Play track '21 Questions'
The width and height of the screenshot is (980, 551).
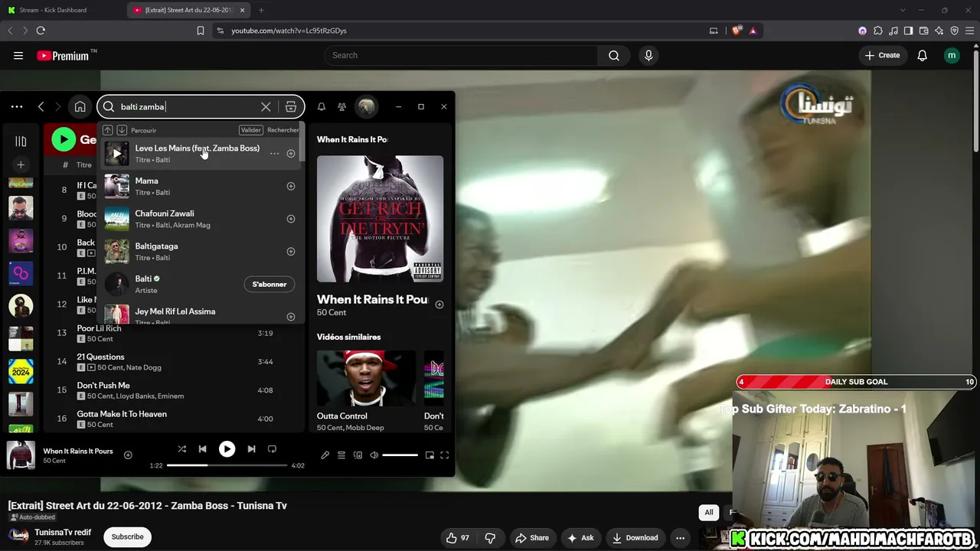[x=100, y=357]
